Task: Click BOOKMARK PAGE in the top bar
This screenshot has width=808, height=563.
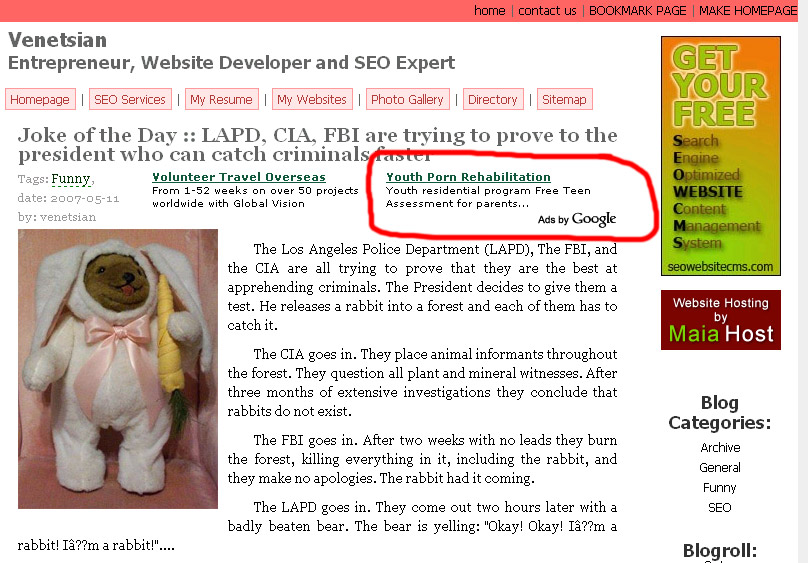Action: (x=637, y=11)
